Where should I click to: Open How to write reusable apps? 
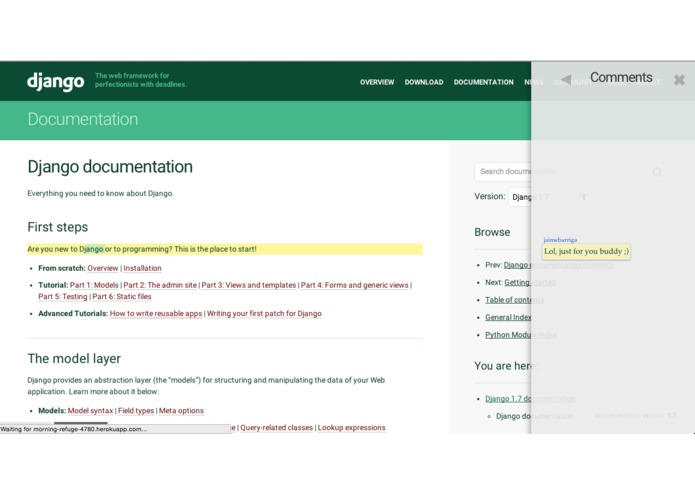[156, 314]
